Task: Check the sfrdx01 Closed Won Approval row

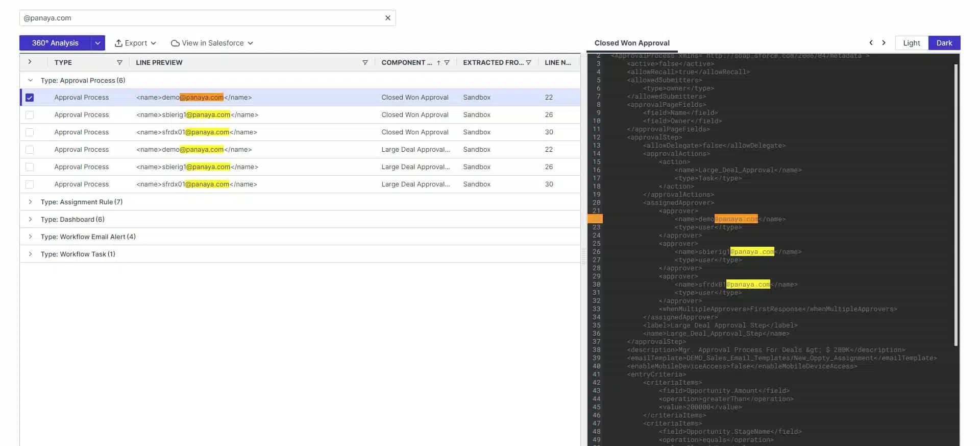Action: pos(30,132)
